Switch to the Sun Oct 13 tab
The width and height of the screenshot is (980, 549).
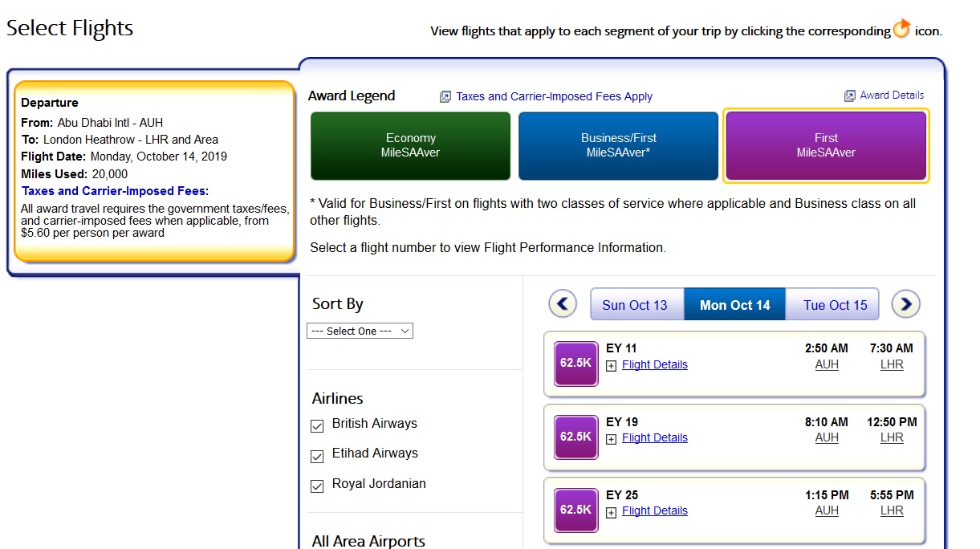coord(635,305)
